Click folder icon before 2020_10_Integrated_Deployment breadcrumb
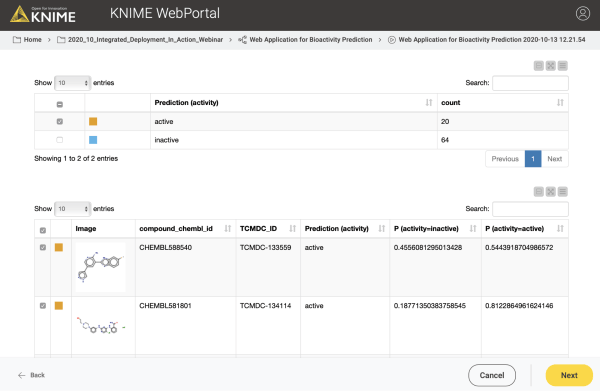600x391 pixels. pos(61,40)
